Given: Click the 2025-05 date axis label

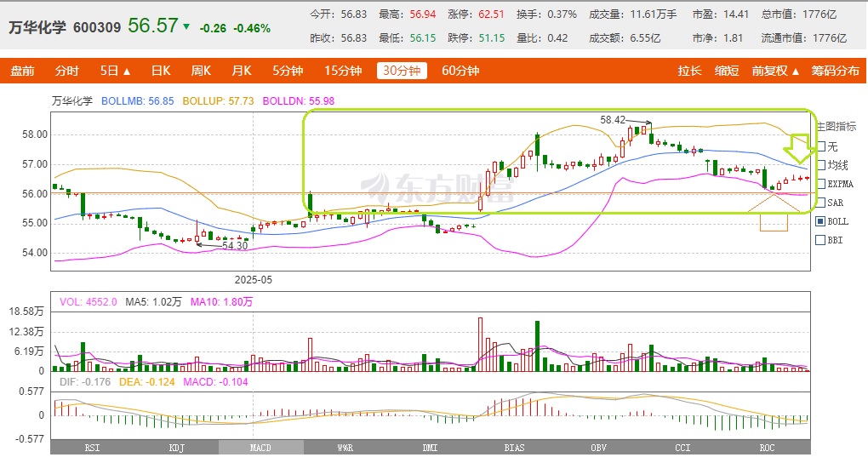Looking at the screenshot, I should coord(254,280).
